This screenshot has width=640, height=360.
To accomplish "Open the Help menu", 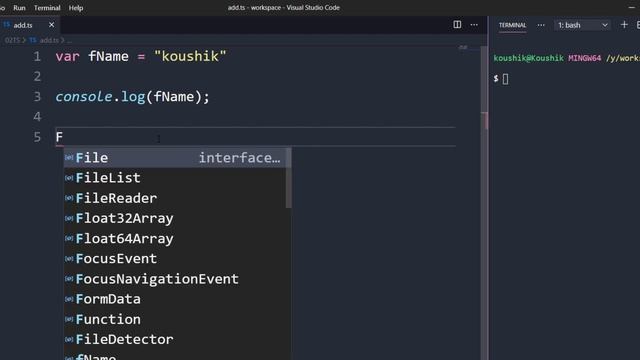I will click(x=76, y=8).
